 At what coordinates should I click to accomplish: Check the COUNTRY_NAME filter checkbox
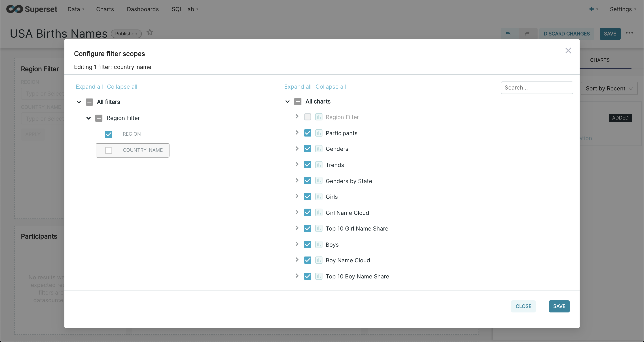[108, 150]
